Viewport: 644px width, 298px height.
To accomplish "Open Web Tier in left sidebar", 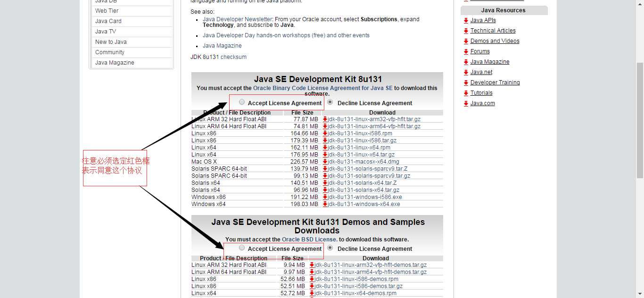I will click(107, 11).
